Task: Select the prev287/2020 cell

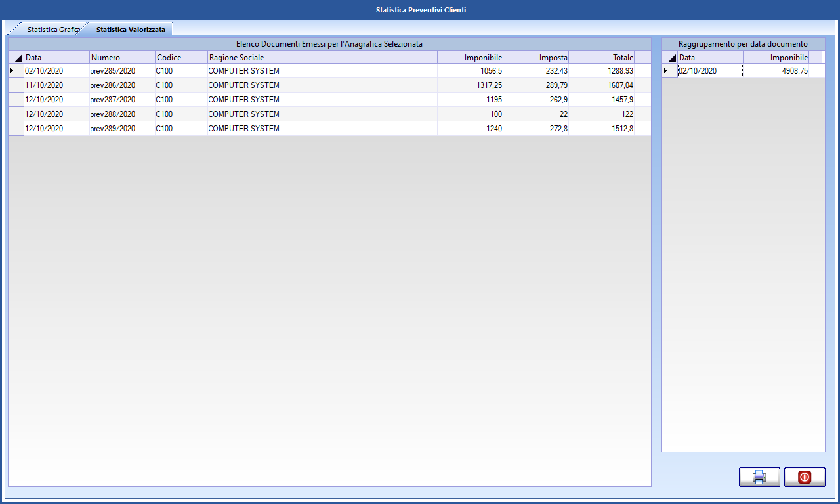Action: [123, 100]
